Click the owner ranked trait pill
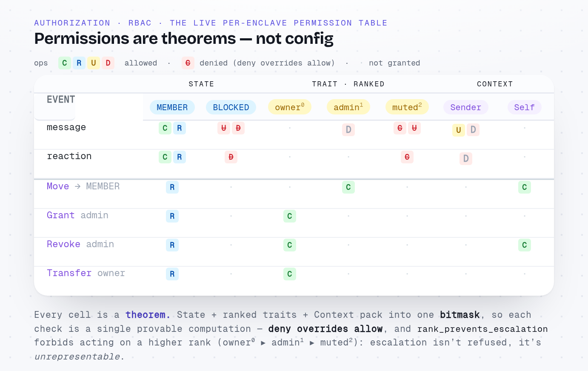588x371 pixels. tap(290, 107)
